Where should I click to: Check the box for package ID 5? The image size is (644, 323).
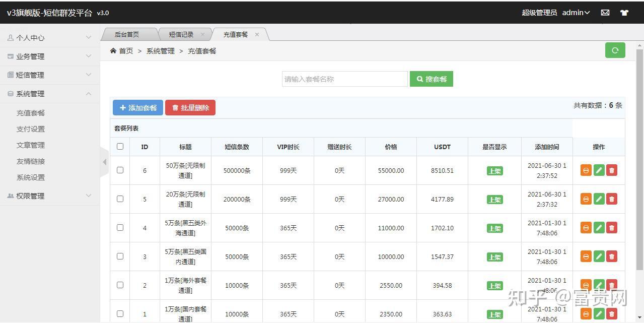(120, 199)
